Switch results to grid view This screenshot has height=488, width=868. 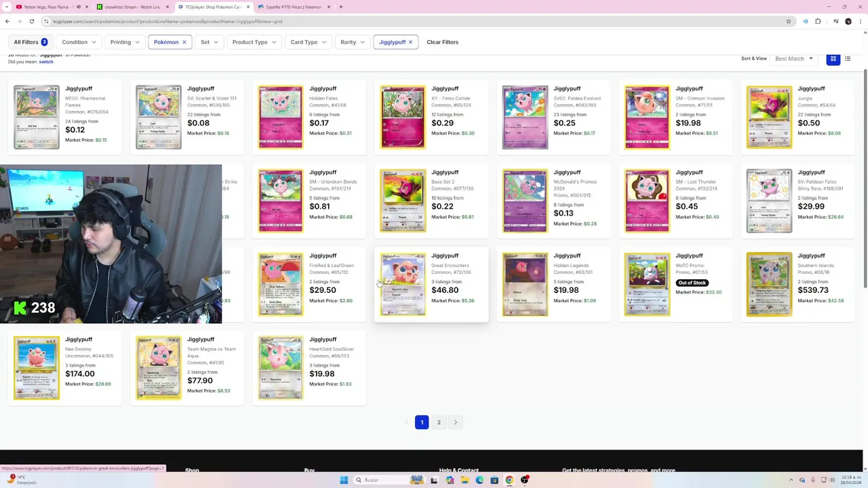point(833,59)
